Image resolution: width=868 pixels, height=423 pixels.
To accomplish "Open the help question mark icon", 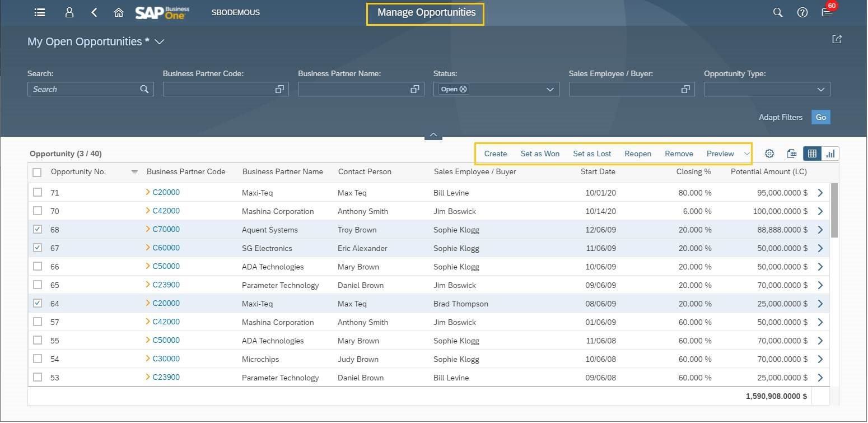I will click(802, 12).
